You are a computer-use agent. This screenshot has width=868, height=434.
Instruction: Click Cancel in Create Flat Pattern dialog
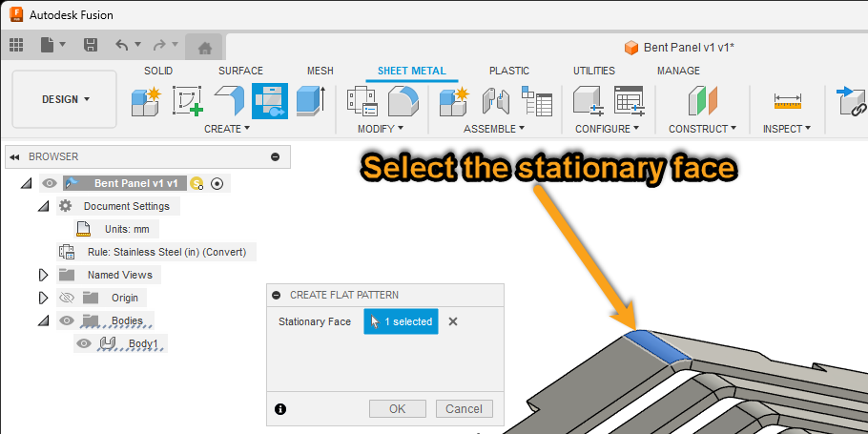point(464,409)
